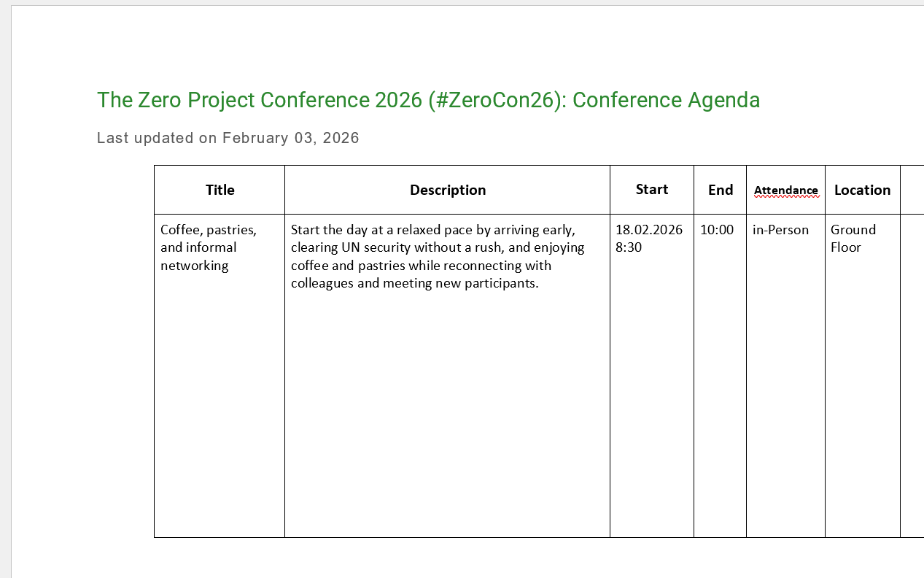The height and width of the screenshot is (578, 924).
Task: Click the 10:00 end time cell
Action: click(720, 376)
